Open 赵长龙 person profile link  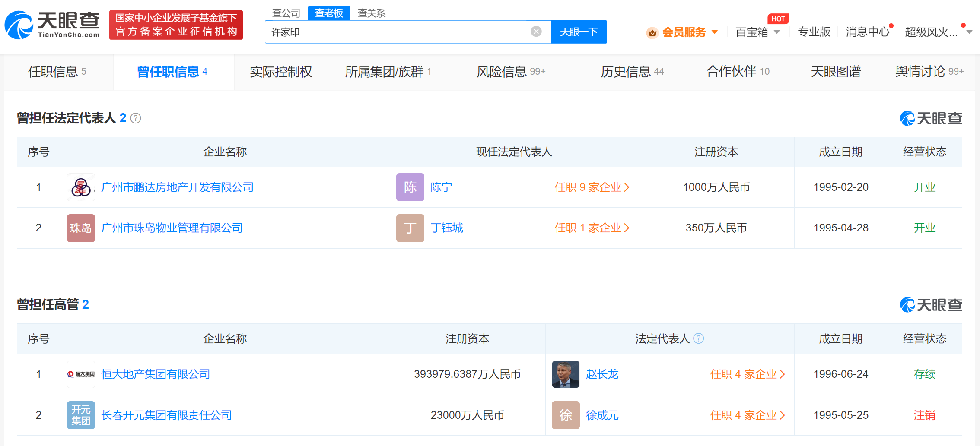coord(602,374)
